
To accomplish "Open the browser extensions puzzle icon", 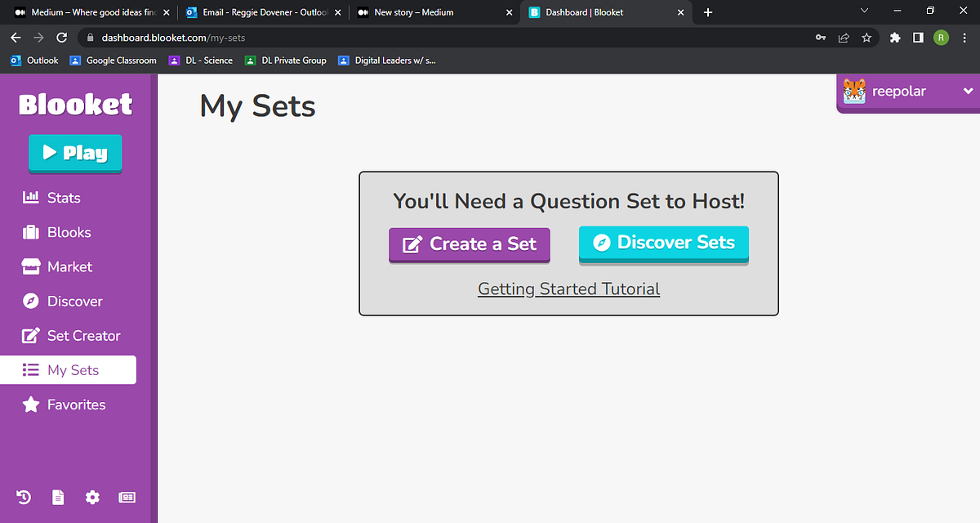I will point(895,38).
